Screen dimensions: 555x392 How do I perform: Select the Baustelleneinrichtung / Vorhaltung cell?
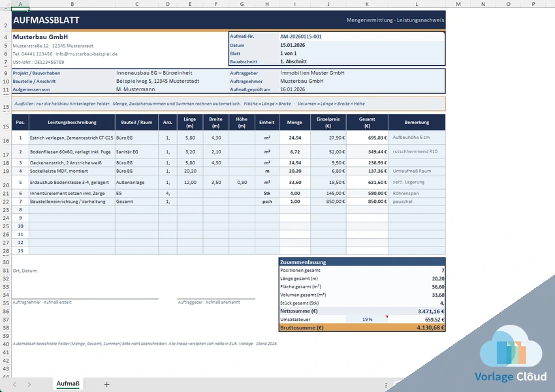click(72, 202)
